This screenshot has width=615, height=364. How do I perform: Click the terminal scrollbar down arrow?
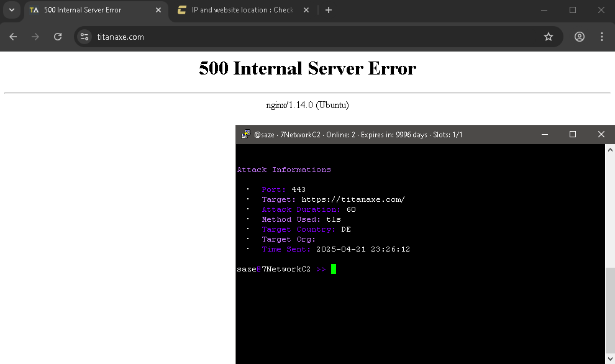(x=610, y=359)
